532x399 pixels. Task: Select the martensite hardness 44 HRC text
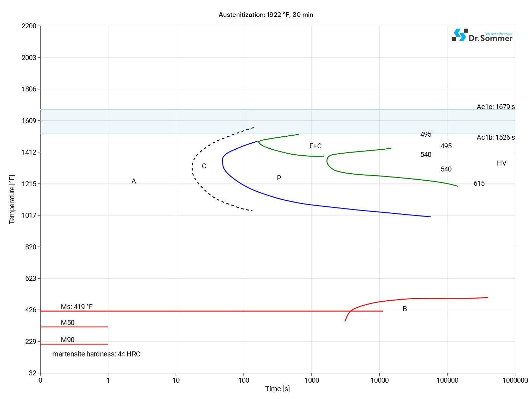tap(96, 354)
